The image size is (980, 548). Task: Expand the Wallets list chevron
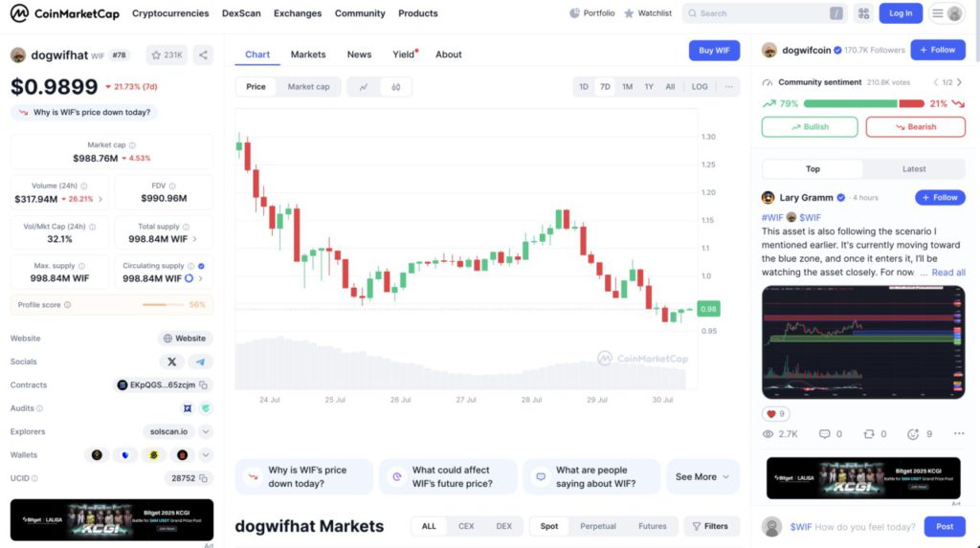(x=206, y=455)
